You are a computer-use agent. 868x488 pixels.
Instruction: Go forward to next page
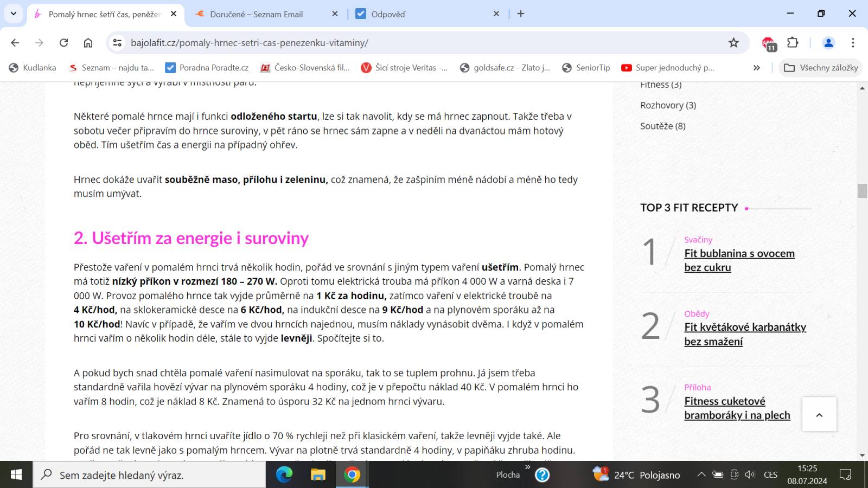39,43
